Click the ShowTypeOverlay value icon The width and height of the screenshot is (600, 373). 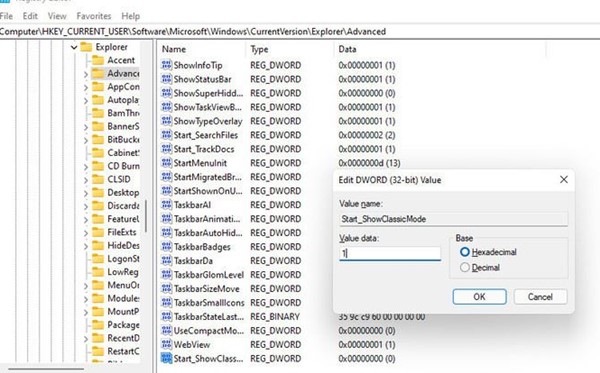[166, 121]
